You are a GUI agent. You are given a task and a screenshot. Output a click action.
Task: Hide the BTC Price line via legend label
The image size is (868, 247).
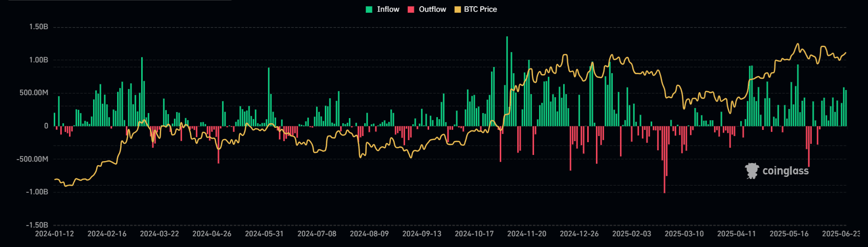480,9
